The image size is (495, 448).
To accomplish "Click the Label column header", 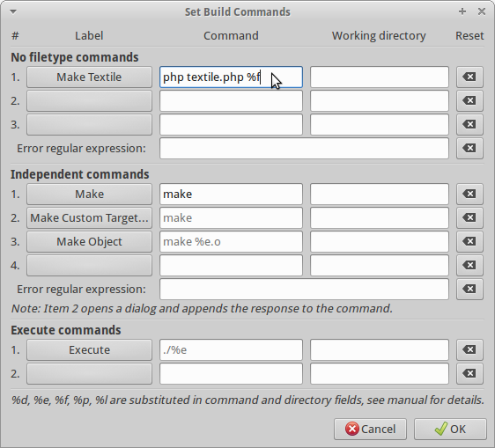I will pyautogui.click(x=89, y=36).
